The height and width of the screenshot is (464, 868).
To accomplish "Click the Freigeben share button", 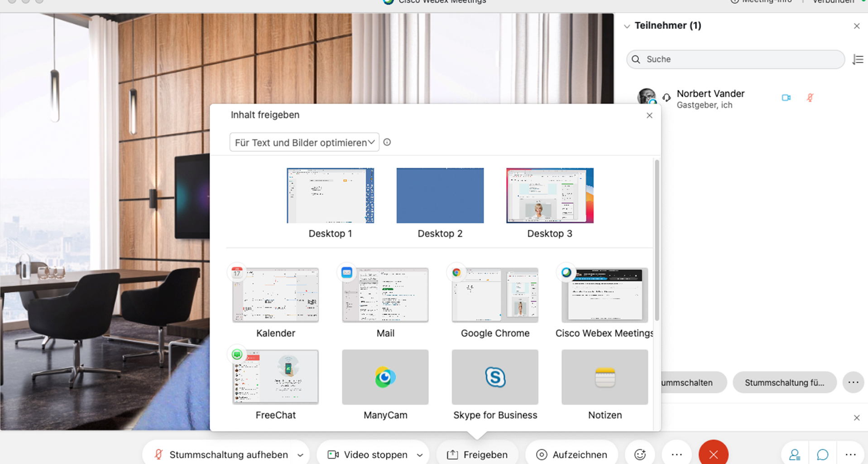I will (x=477, y=454).
